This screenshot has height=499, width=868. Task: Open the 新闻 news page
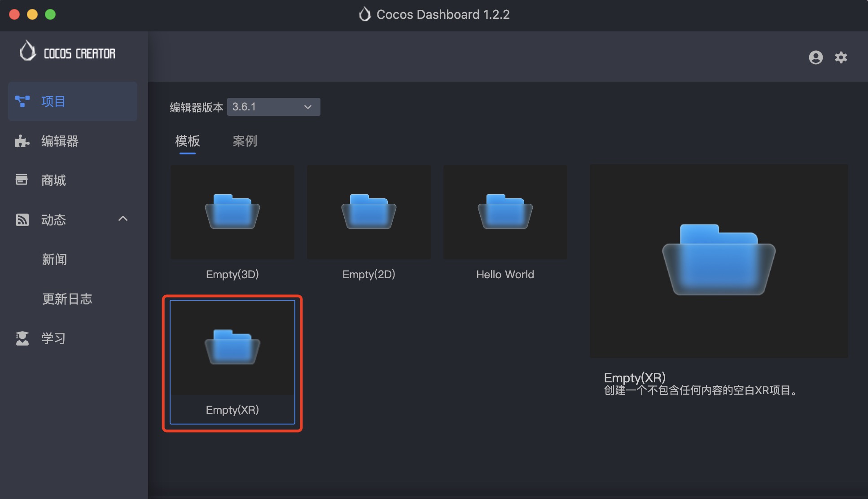tap(54, 259)
